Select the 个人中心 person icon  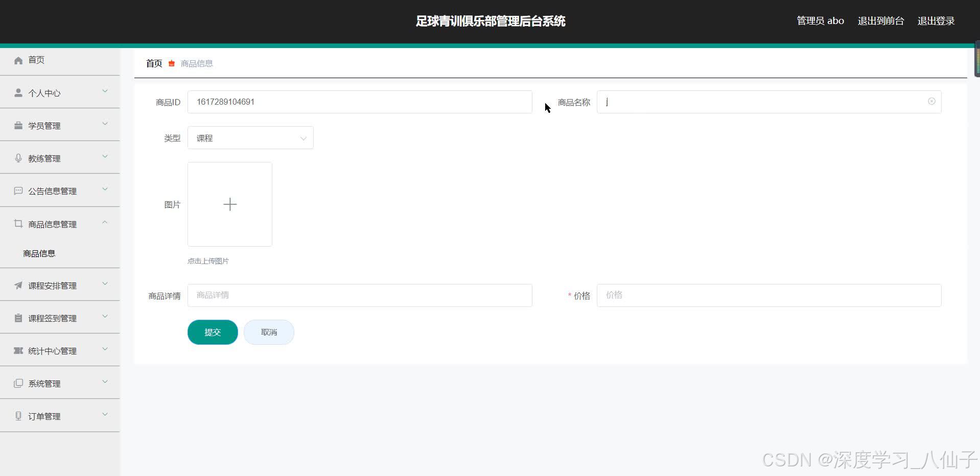18,92
